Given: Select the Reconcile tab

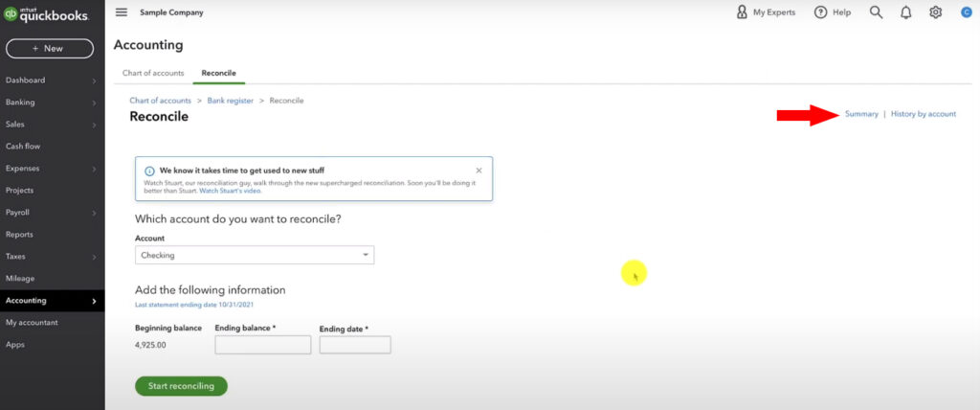Looking at the screenshot, I should tap(219, 73).
